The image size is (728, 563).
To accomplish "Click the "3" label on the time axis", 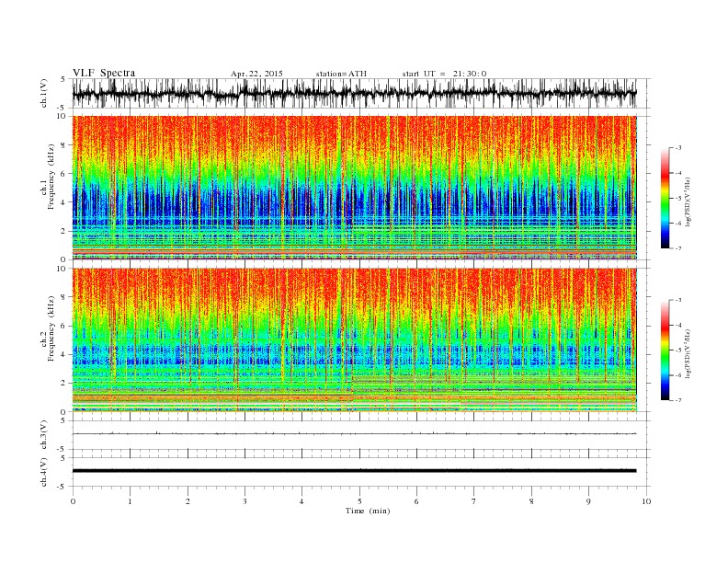I will (245, 501).
